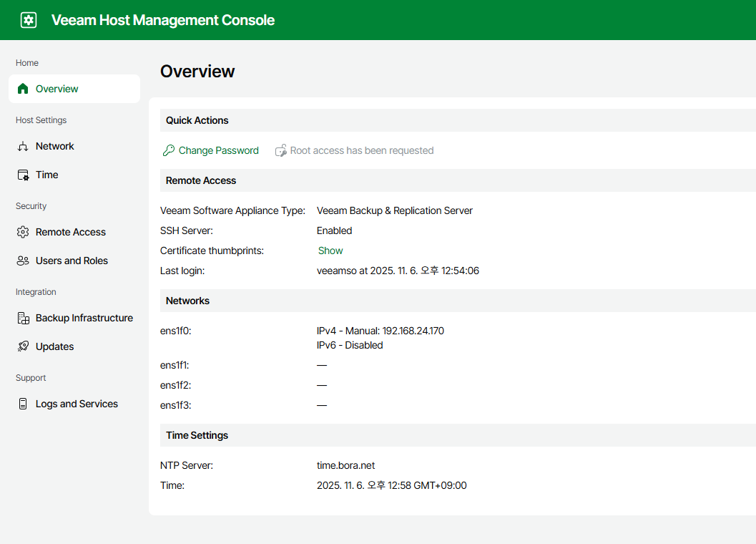The height and width of the screenshot is (544, 756).
Task: Click the 'ens1f2:' interface label
Action: [x=175, y=385]
